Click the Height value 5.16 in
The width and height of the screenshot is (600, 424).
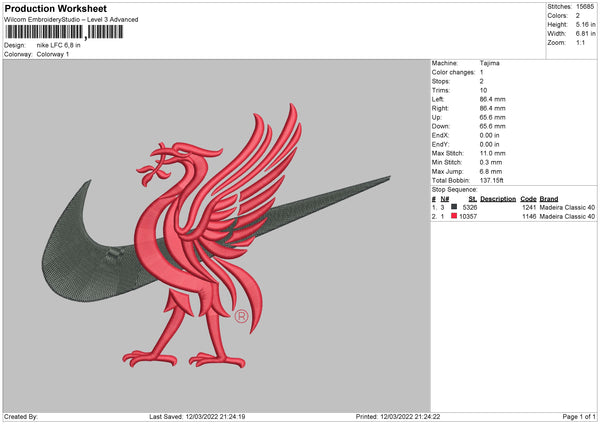coord(585,24)
